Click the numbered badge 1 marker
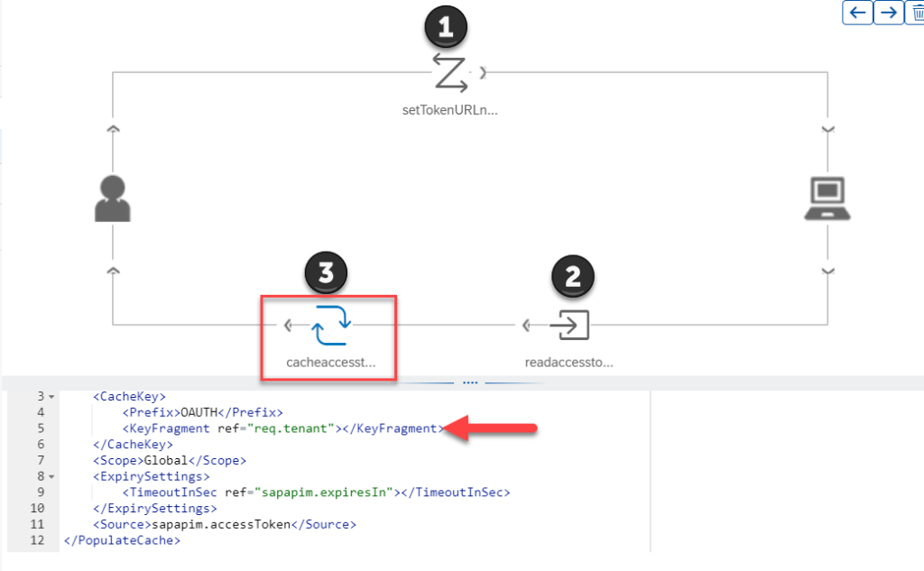924x571 pixels. click(446, 28)
